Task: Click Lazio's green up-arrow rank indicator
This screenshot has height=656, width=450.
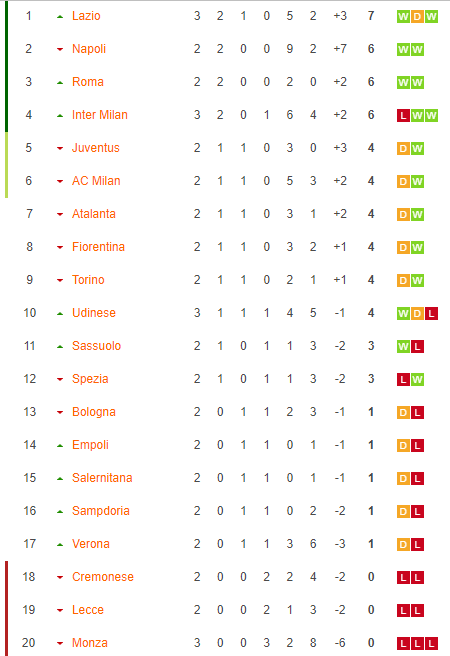Action: coord(60,17)
